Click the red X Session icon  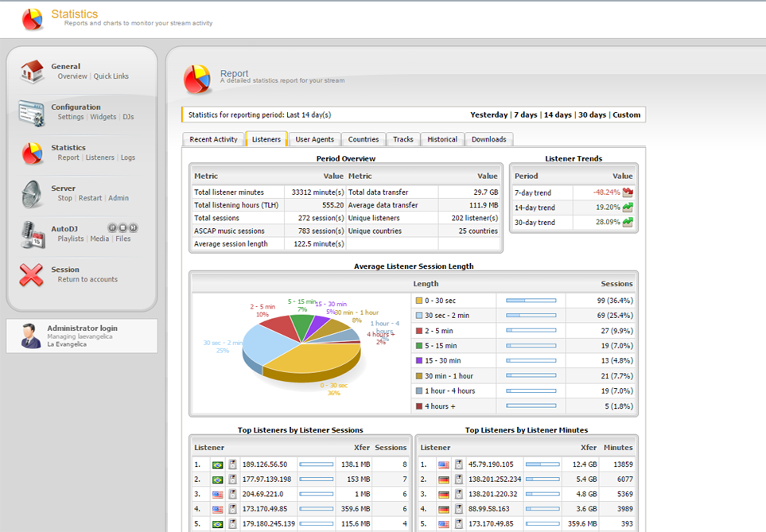click(x=32, y=274)
